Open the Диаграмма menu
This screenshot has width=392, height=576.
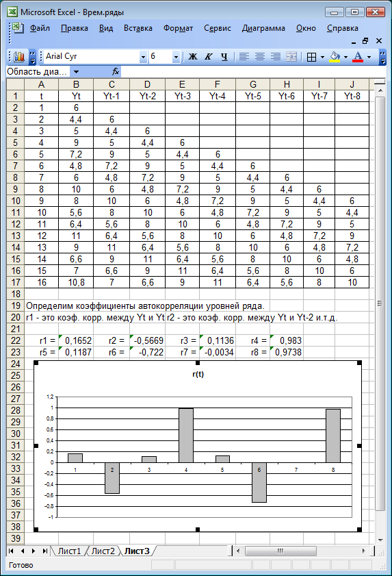click(263, 28)
